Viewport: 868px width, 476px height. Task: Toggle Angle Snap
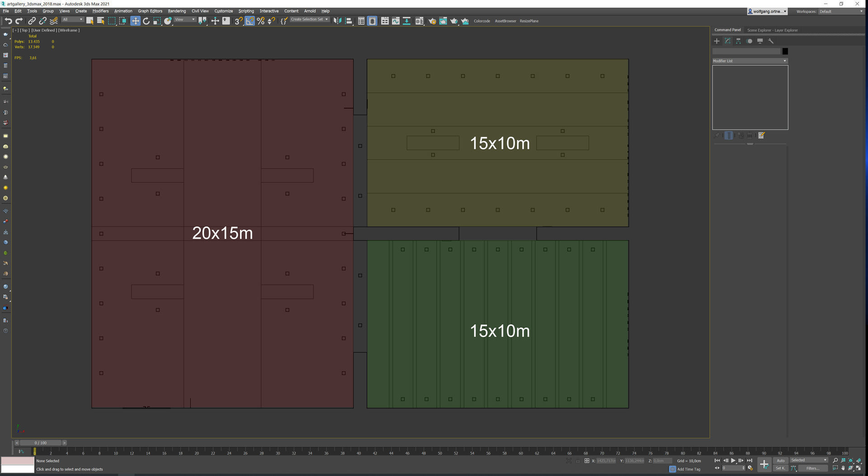[x=250, y=21]
